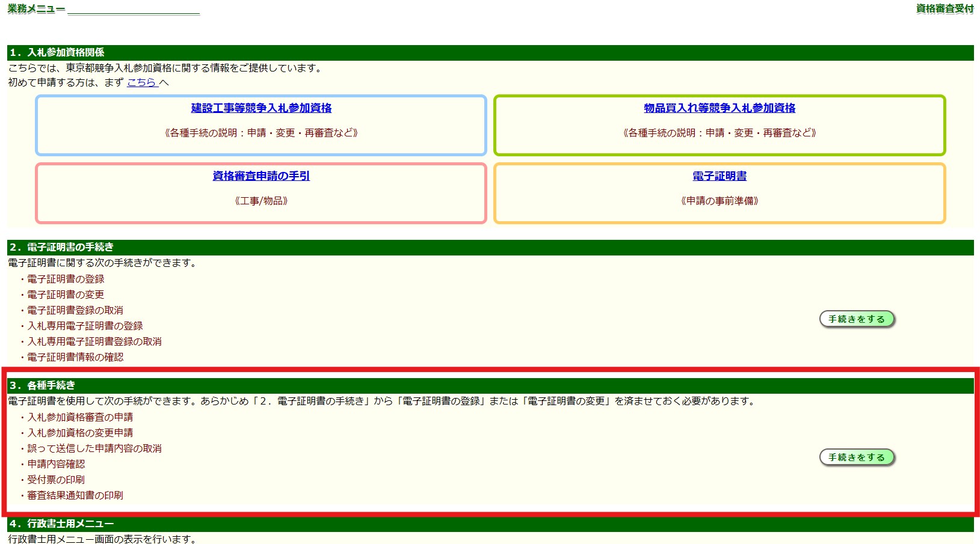
Task: Select the text 入札専用電子証明書の登録
Action: [x=85, y=326]
